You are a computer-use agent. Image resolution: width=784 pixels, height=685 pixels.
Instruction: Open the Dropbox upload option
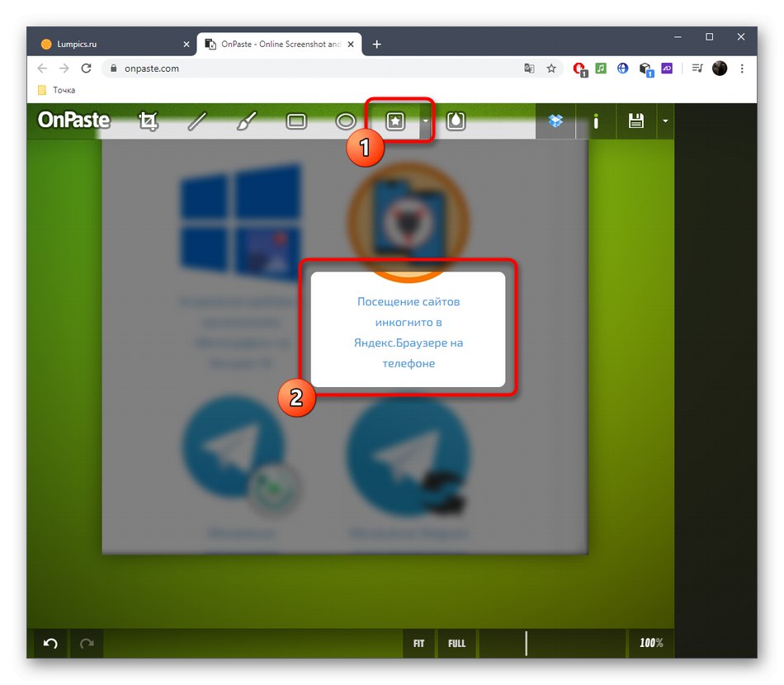tap(555, 120)
